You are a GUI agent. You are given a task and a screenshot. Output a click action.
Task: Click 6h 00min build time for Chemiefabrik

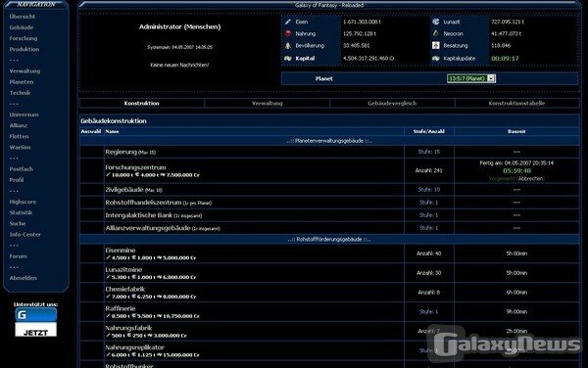[x=516, y=292]
